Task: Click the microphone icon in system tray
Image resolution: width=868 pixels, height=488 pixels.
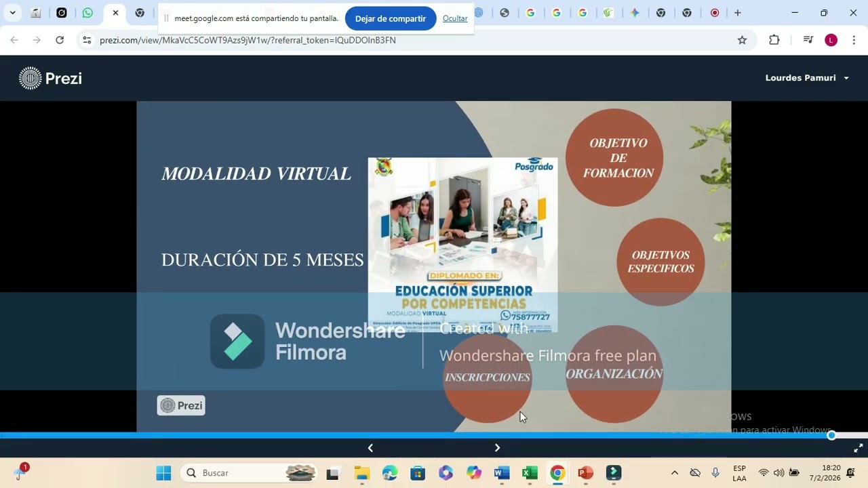Action: point(715,473)
